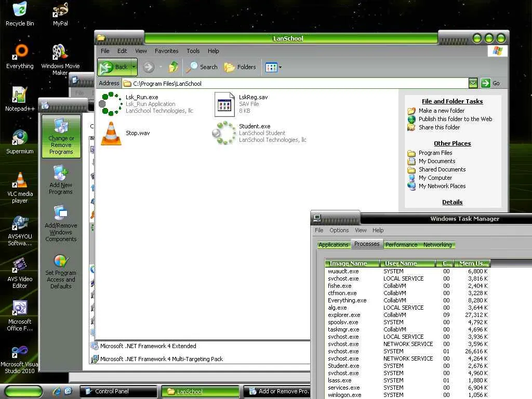Viewport: 532px width, 399px height.
Task: Click Make a new folder link
Action: pyautogui.click(x=442, y=111)
